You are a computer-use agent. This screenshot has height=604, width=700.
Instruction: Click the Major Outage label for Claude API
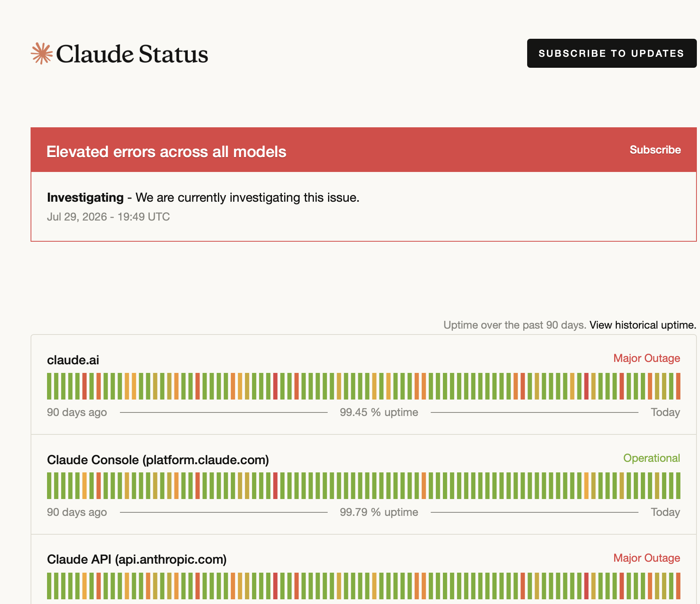pyautogui.click(x=647, y=558)
